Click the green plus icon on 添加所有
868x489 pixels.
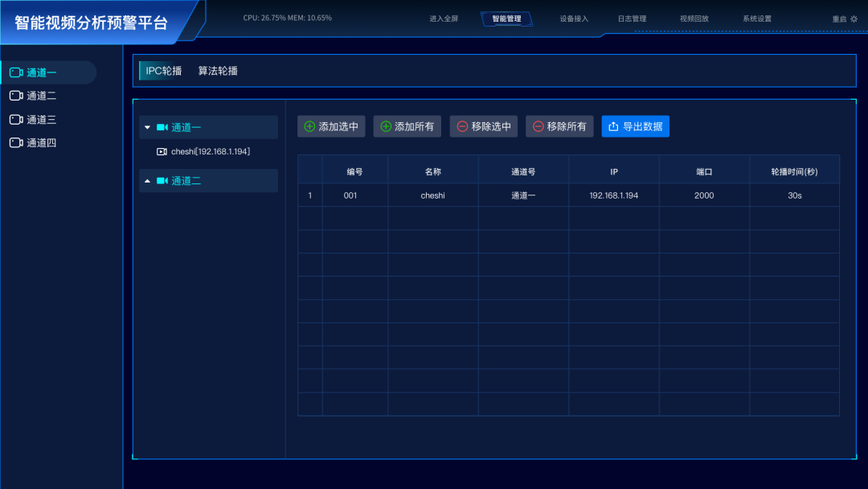tap(386, 126)
